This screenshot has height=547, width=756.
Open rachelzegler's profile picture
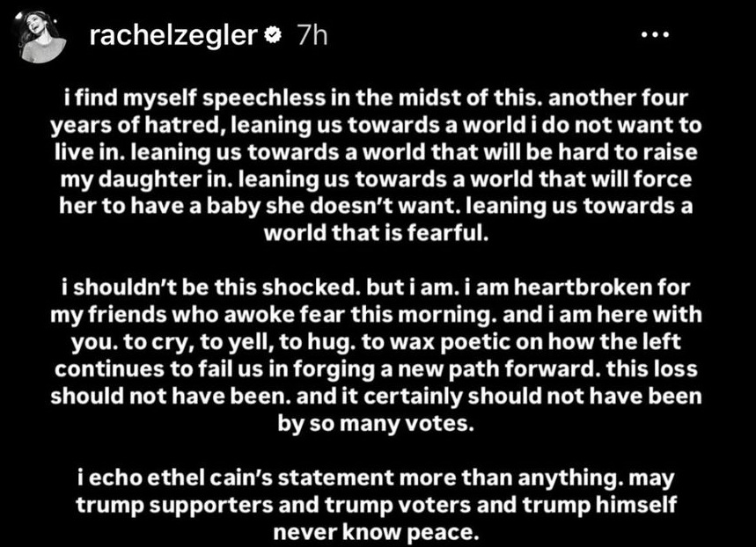(41, 38)
